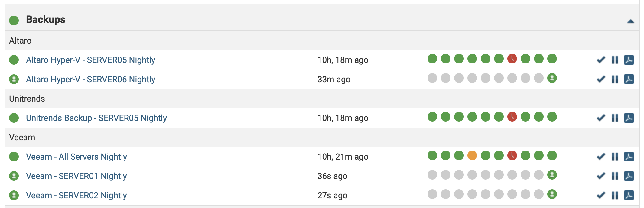Open Unitrends Backup - SERVER05 Nightly link

point(96,118)
